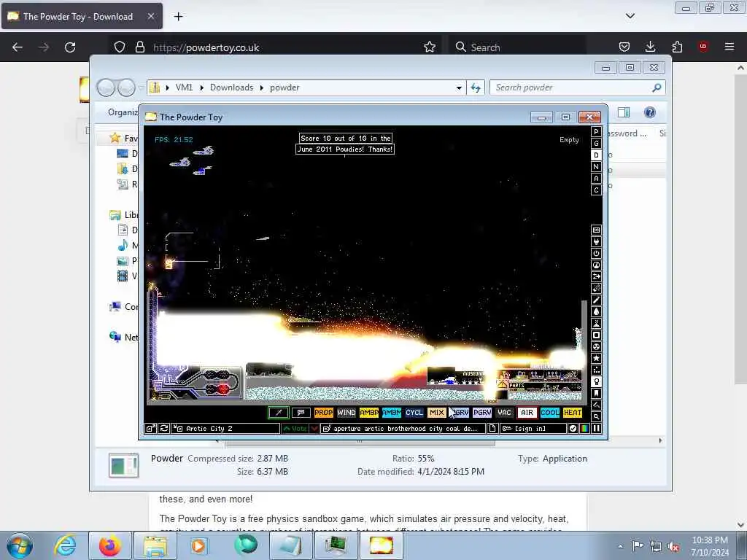Open the Tools (bulb) menu section
This screenshot has height=560, width=747.
[x=596, y=381]
